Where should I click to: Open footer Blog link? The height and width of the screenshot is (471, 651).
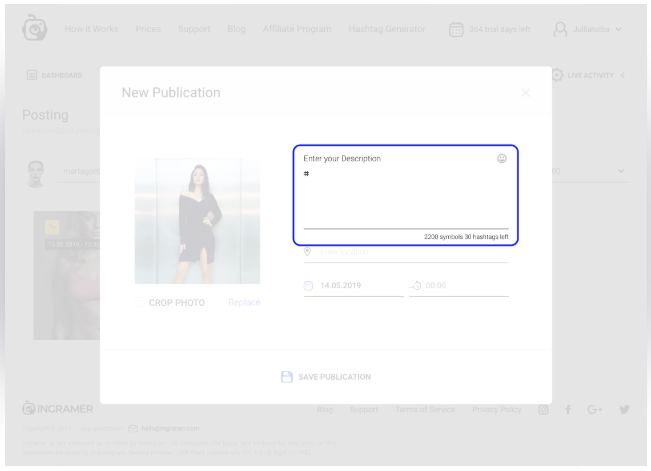pos(325,410)
